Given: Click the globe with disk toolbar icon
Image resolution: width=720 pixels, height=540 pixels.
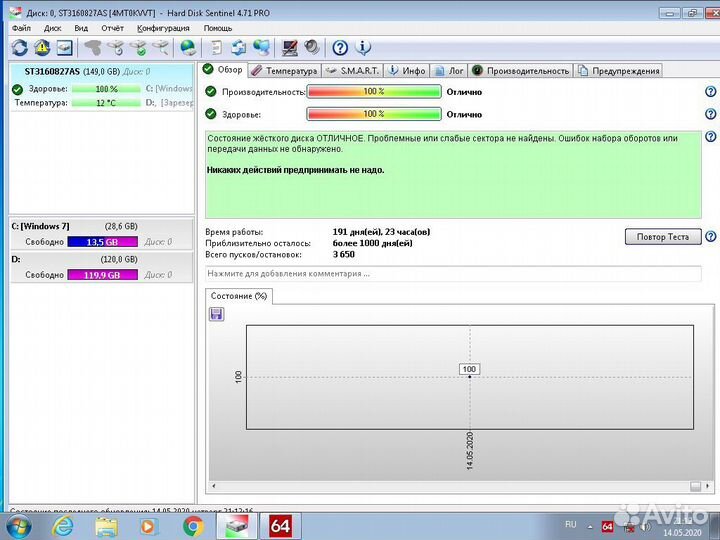Looking at the screenshot, I should (188, 47).
